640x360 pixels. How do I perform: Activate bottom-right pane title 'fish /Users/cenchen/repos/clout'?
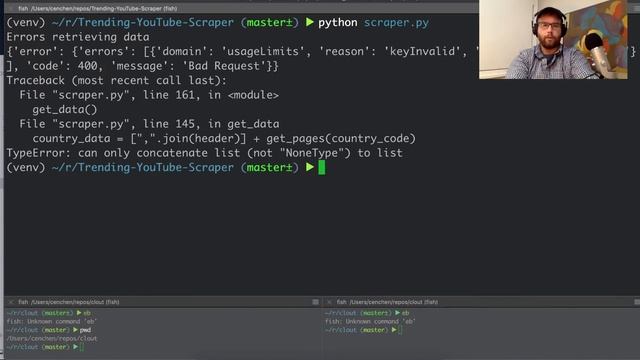pyautogui.click(x=387, y=302)
